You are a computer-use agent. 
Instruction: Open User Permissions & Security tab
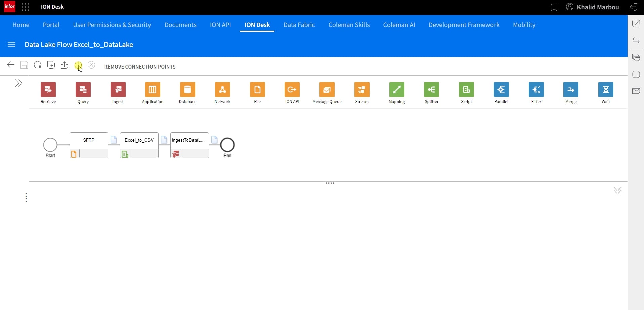(112, 25)
